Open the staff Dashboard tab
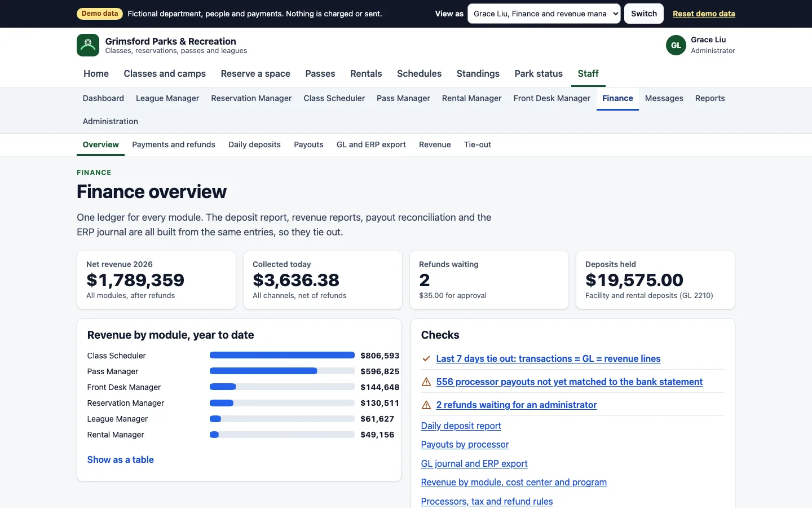812x508 pixels. [103, 98]
